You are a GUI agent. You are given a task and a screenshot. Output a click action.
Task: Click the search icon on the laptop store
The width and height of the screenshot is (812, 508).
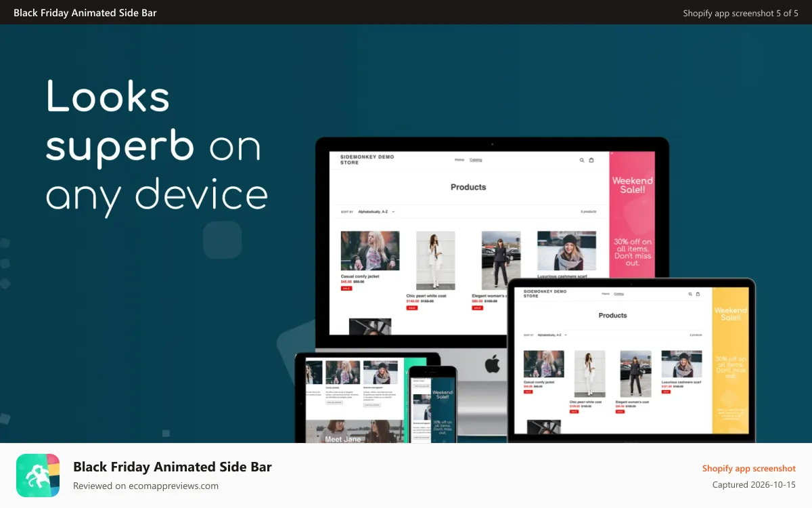coord(690,294)
